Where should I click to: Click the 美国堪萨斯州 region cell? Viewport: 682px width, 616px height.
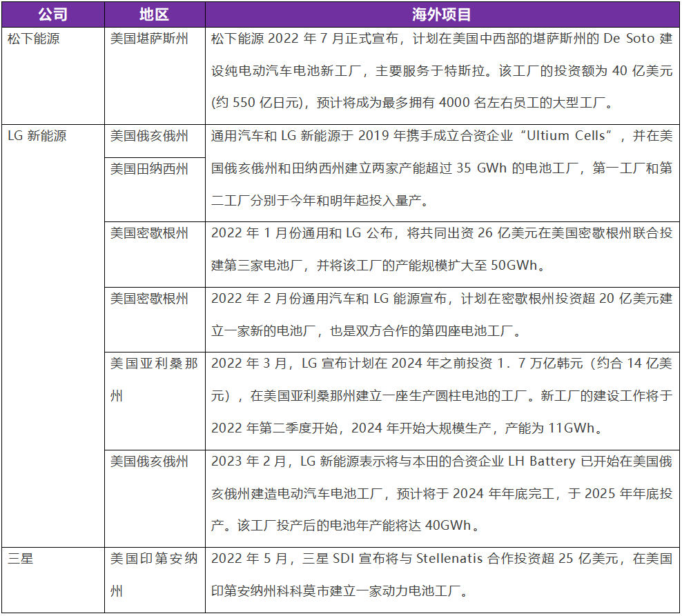click(155, 76)
